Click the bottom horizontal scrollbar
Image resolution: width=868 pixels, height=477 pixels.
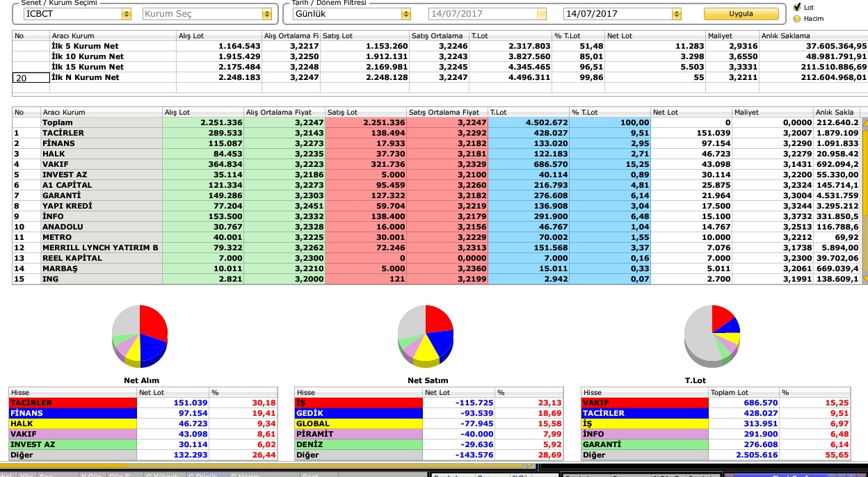click(268, 466)
